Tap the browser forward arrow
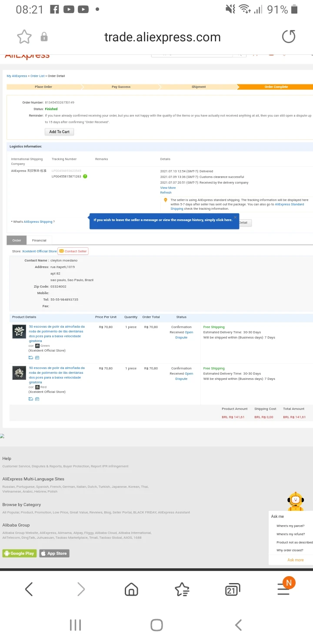 point(81,589)
